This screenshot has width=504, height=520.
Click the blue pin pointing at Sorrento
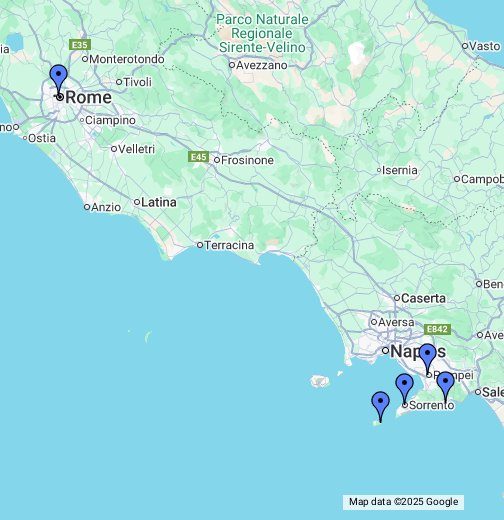404,387
